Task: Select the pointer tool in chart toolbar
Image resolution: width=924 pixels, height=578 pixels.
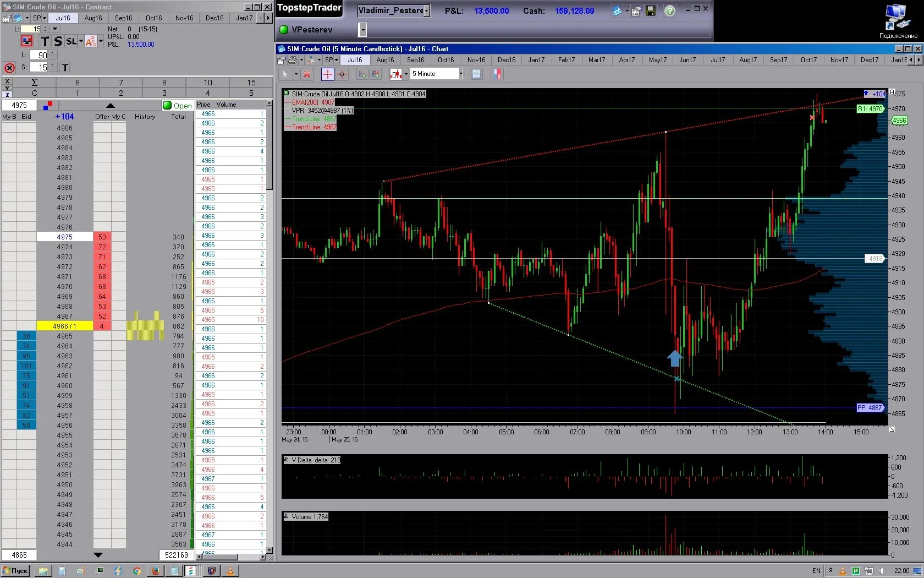Action: tap(285, 74)
